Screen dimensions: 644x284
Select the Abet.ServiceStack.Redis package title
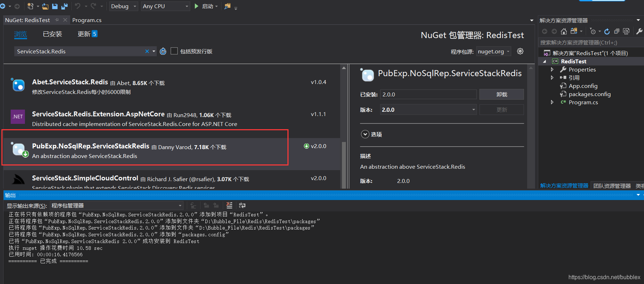pyautogui.click(x=70, y=82)
